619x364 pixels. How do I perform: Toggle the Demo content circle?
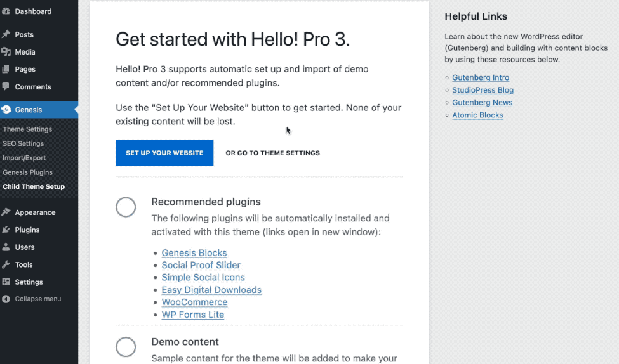click(x=126, y=347)
